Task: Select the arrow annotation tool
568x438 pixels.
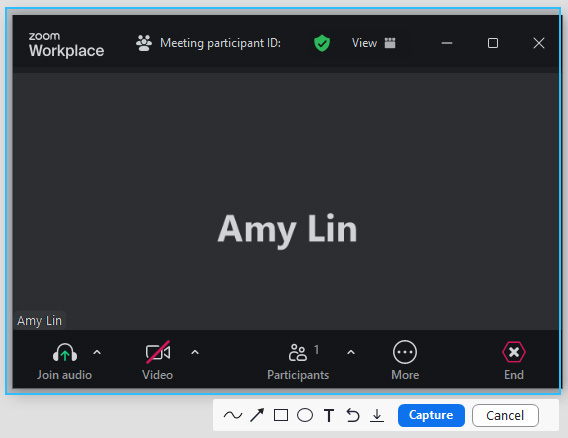Action: [x=257, y=415]
